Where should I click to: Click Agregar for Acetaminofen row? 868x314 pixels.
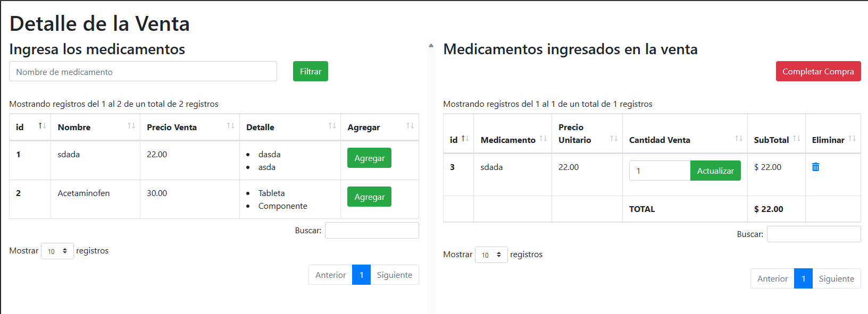pyautogui.click(x=369, y=197)
